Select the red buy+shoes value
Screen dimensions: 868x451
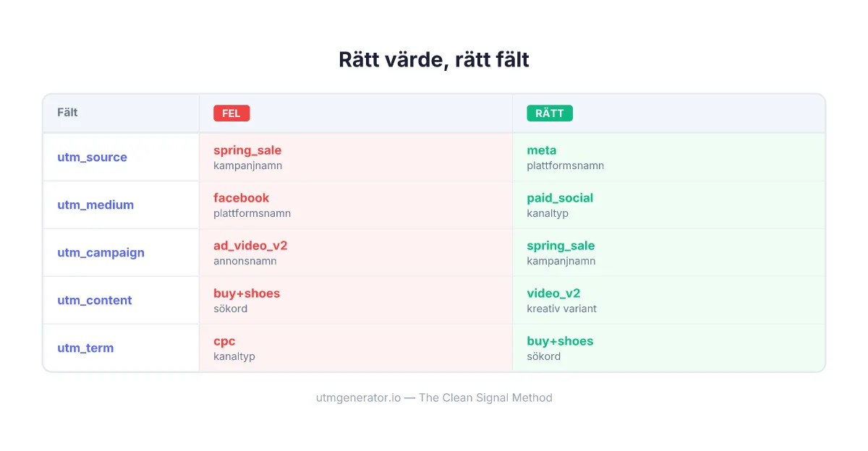click(x=247, y=293)
